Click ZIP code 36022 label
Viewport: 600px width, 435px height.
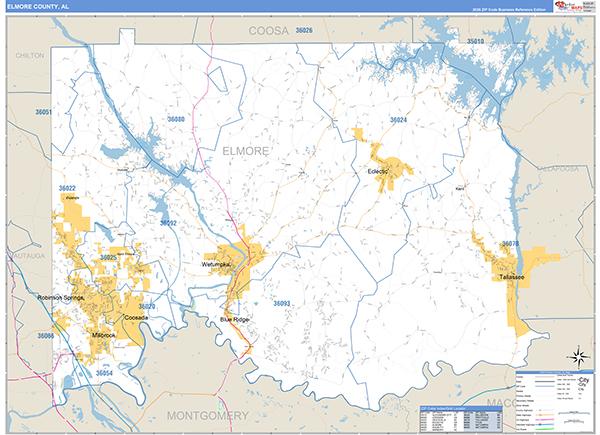point(67,188)
